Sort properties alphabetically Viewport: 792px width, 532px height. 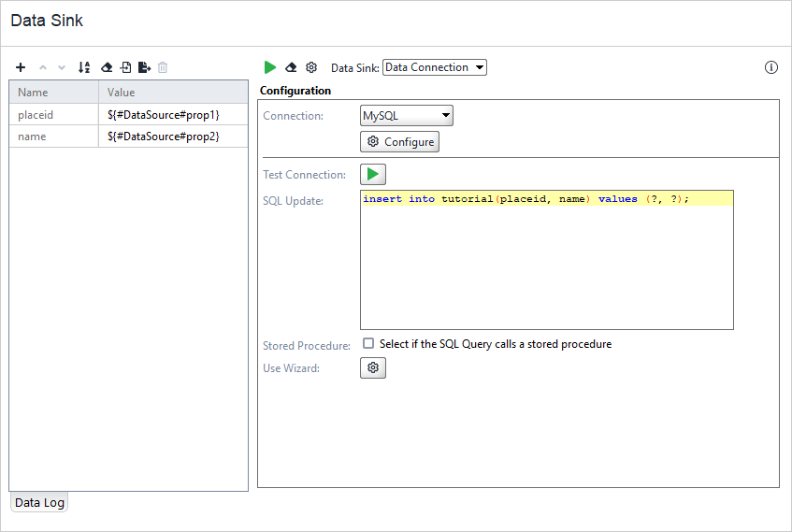84,67
